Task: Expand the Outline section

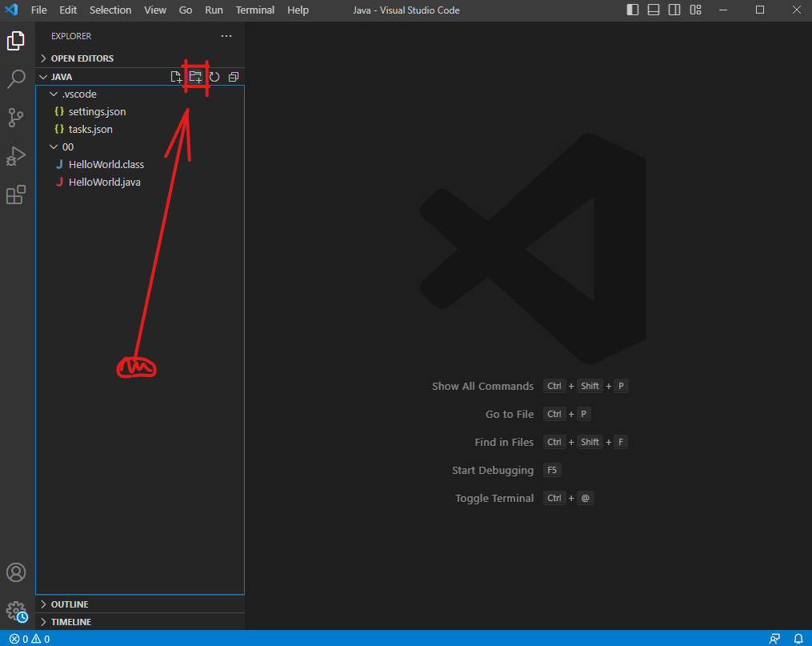Action: tap(70, 604)
